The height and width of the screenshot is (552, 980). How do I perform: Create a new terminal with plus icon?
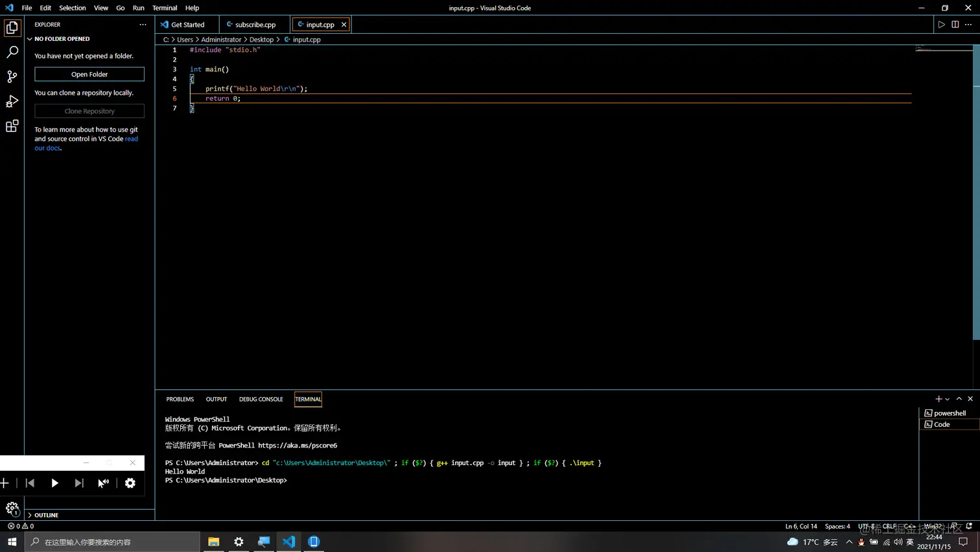pyautogui.click(x=938, y=399)
